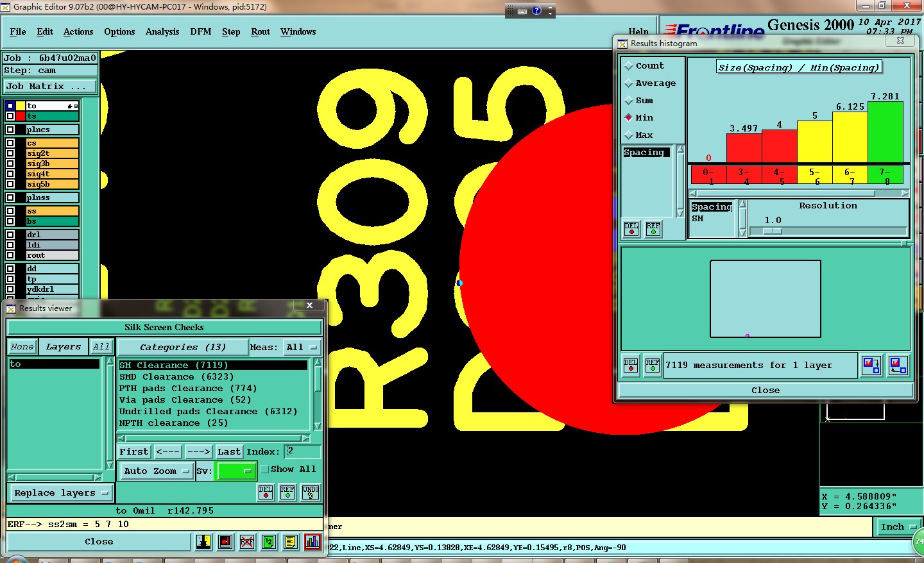
Task: Click REF icon under histogram Spacing list
Action: [653, 228]
